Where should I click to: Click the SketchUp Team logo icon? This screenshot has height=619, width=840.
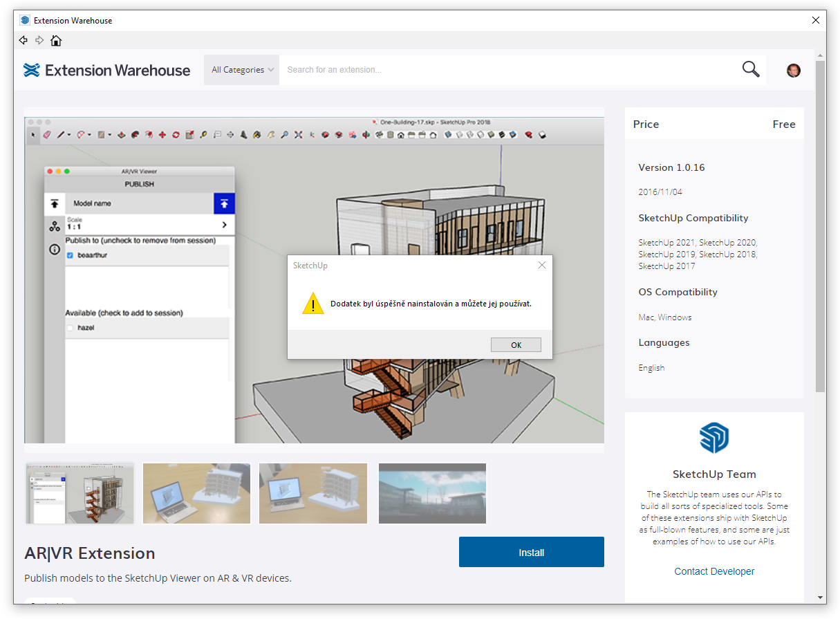(713, 438)
